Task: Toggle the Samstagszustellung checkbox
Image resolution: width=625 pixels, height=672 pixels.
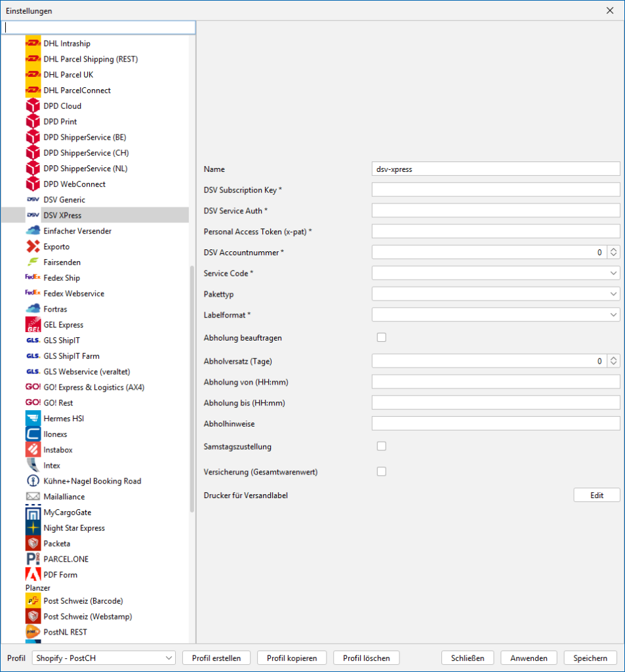Action: pos(381,446)
